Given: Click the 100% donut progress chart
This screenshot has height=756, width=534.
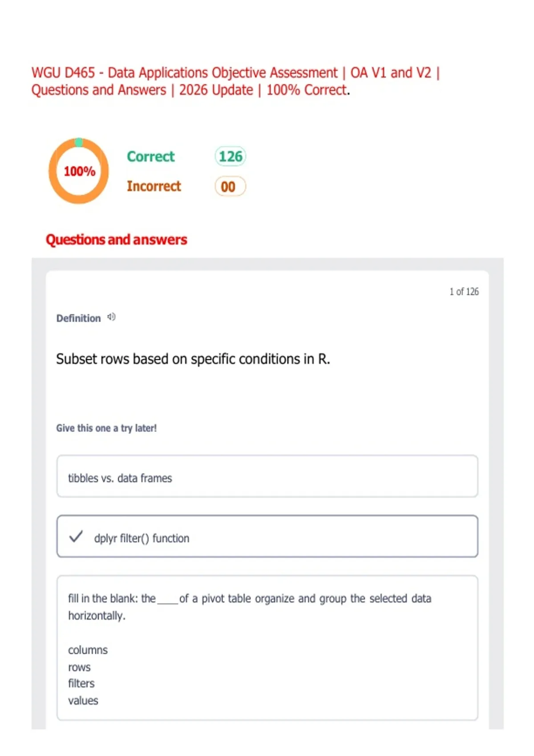Looking at the screenshot, I should [79, 171].
